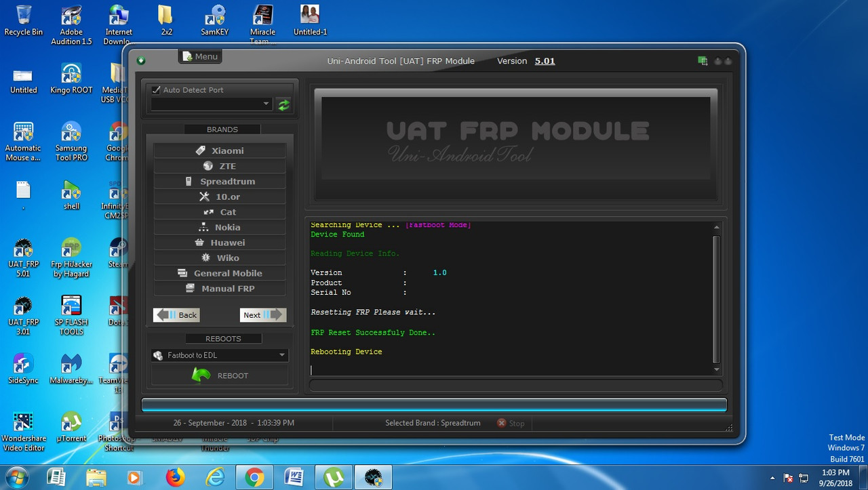This screenshot has height=490, width=868.
Task: Click the log scrollbar up arrow
Action: (717, 228)
